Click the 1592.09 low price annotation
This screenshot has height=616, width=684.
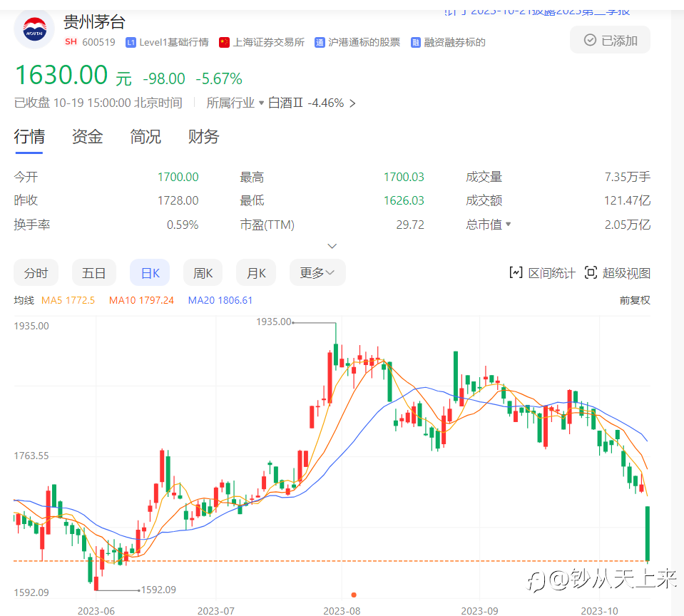point(158,590)
